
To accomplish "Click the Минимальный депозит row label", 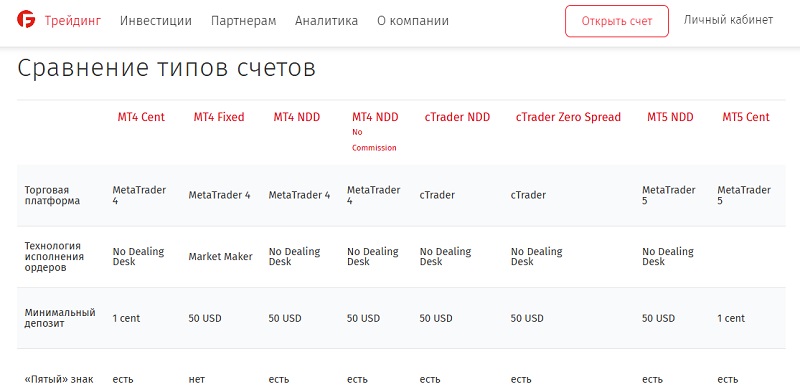I will (x=60, y=318).
